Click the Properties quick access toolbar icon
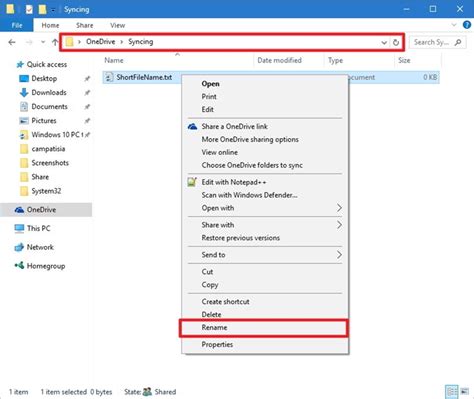Screen dimensions: 474x399 pyautogui.click(x=29, y=9)
